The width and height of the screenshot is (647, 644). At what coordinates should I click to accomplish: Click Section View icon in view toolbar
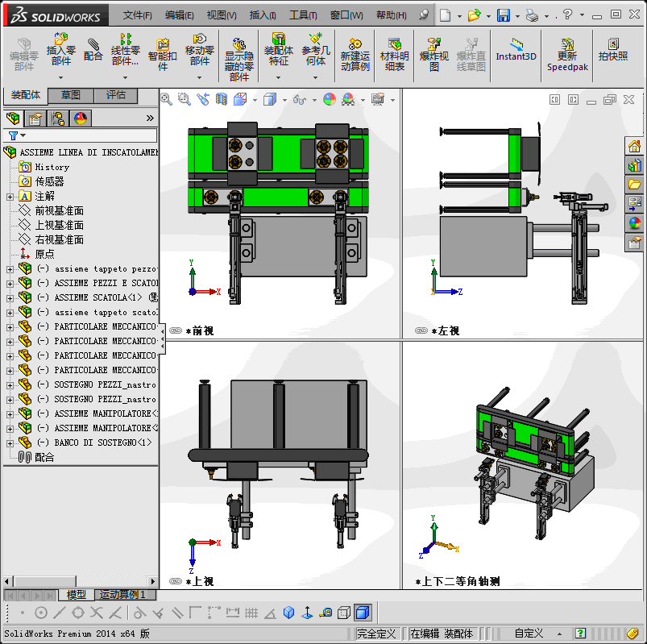point(221,99)
